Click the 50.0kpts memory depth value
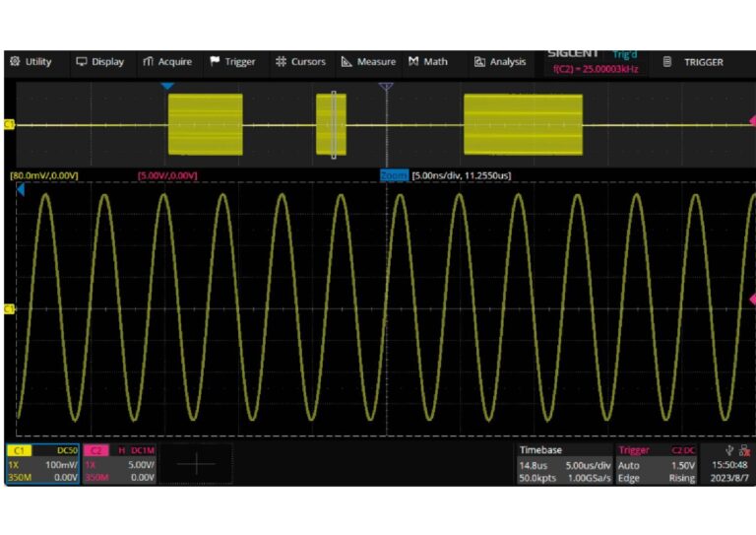 tap(537, 478)
